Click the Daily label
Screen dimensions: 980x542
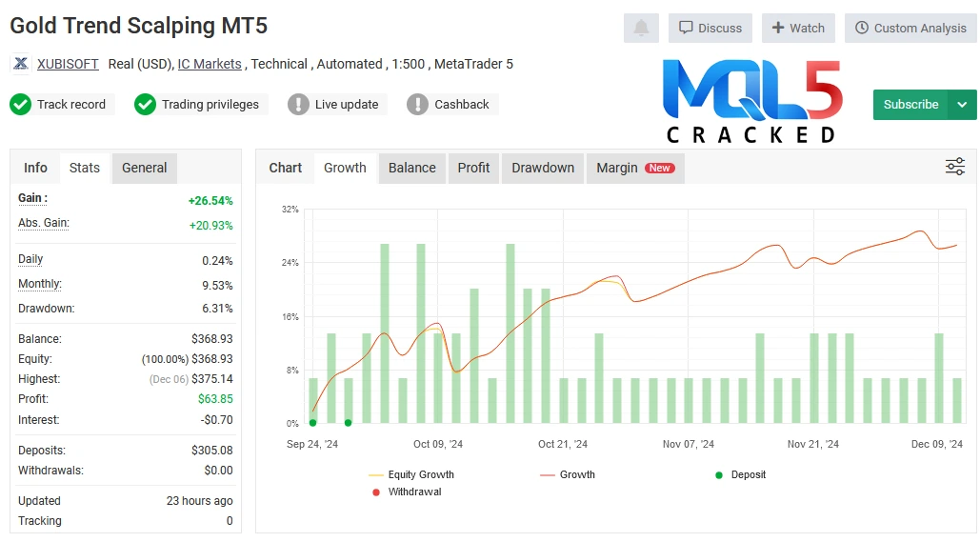point(30,259)
